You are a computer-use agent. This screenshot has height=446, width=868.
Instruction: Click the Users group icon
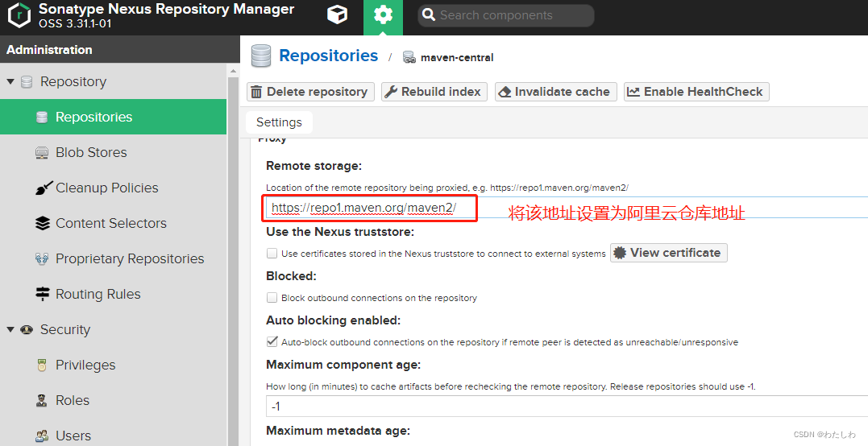pos(42,436)
